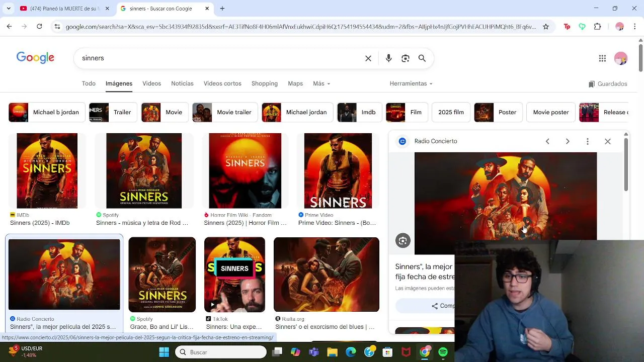The image size is (644, 362).
Task: Open Microsoft Edge from taskbar
Action: point(351,352)
